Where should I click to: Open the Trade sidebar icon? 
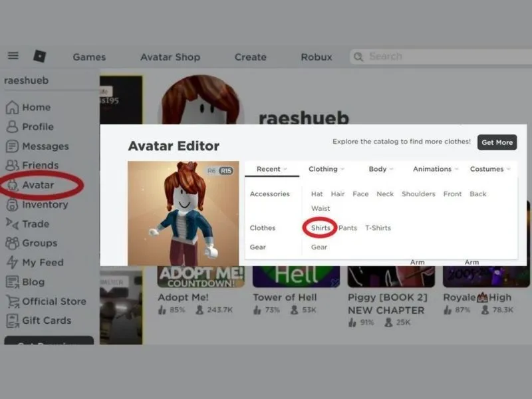pyautogui.click(x=12, y=223)
